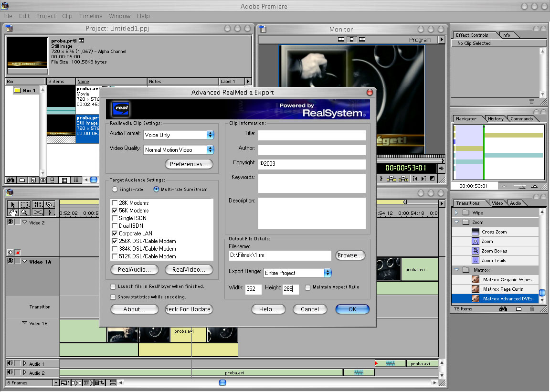
Task: Open the Clip menu
Action: (67, 16)
